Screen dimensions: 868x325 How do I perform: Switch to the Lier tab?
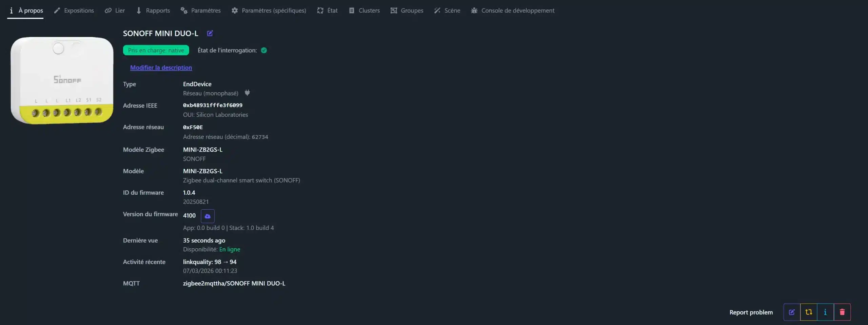(115, 11)
